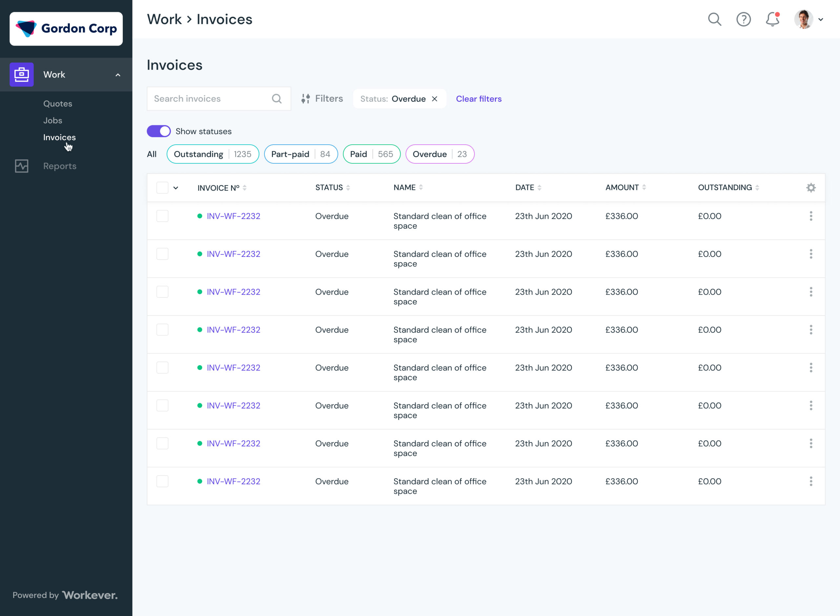Remove the Overdue status filter
The image size is (840, 616).
coord(434,98)
